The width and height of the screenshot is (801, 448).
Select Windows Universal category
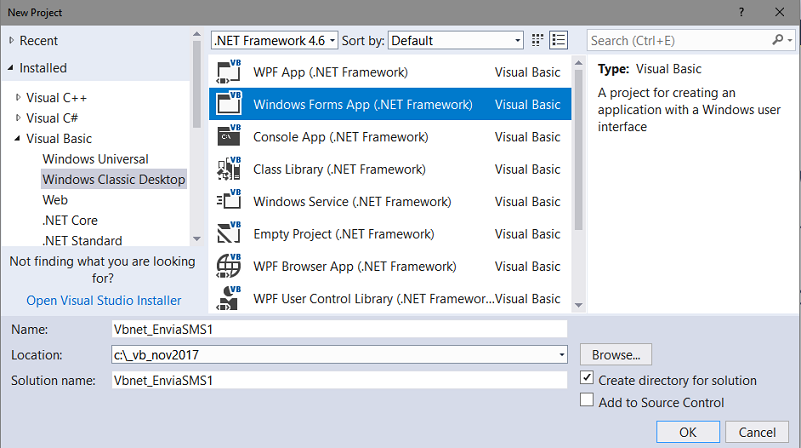coord(96,159)
